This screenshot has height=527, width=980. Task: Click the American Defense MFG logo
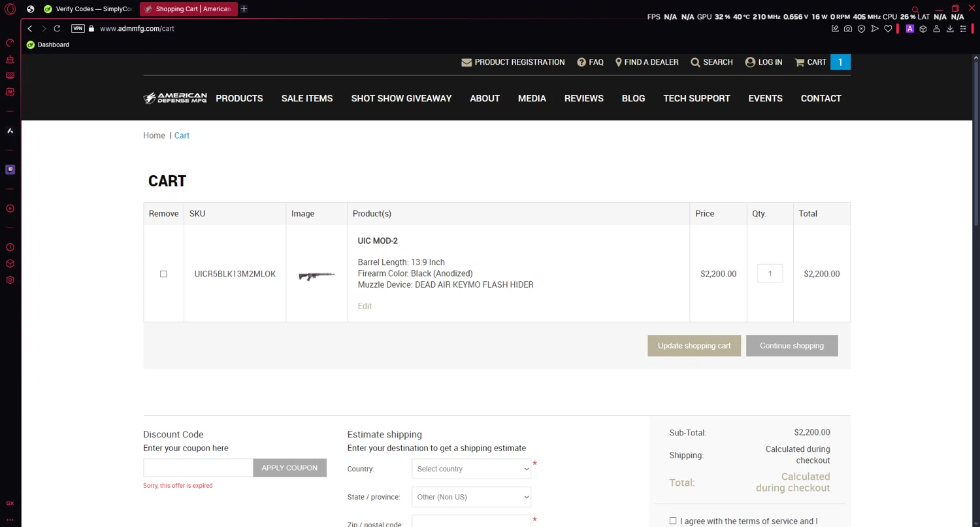click(175, 98)
